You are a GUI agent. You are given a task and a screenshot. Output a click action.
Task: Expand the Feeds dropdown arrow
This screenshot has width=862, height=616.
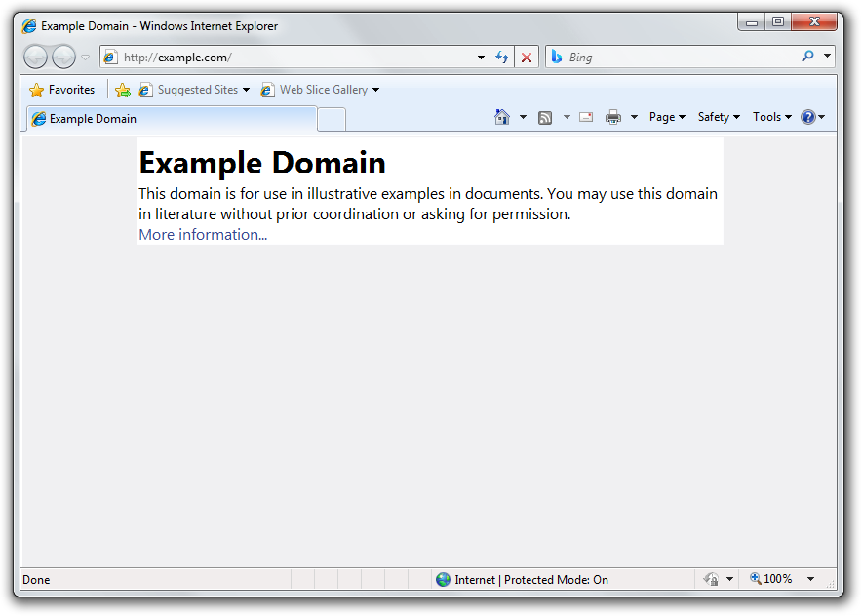pos(567,117)
